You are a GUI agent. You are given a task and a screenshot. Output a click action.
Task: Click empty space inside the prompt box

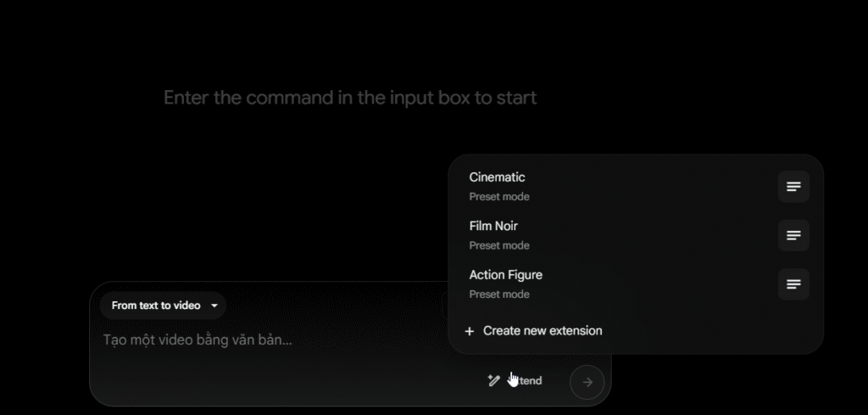pos(280,378)
